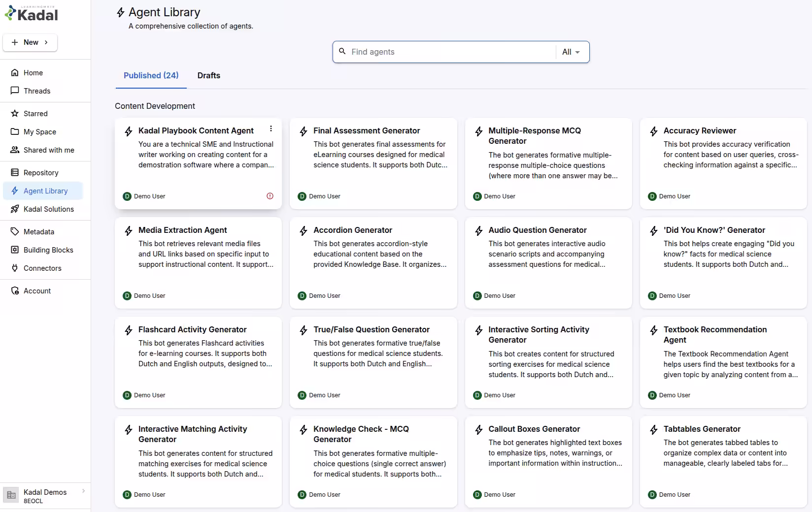
Task: Go to Threads in the sidebar
Action: point(37,91)
